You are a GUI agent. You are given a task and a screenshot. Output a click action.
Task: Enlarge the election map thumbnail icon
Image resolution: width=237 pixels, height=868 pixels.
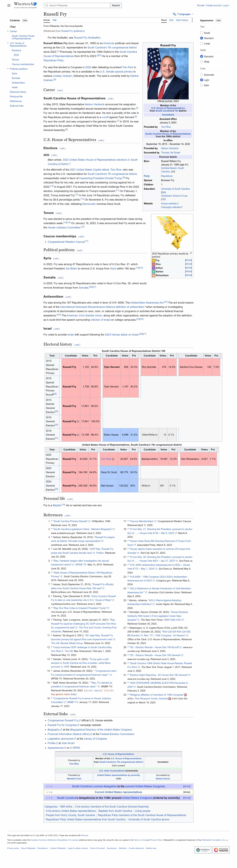point(191,253)
